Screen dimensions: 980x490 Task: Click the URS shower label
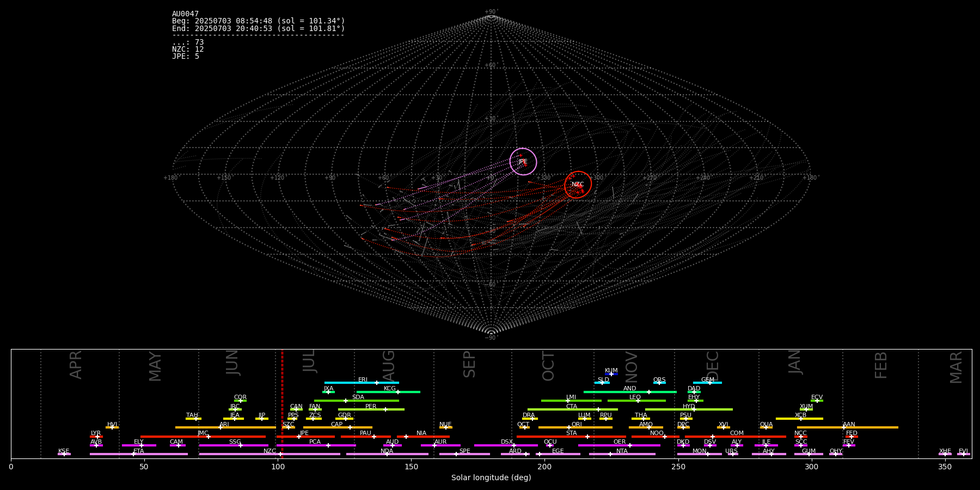[x=731, y=451]
